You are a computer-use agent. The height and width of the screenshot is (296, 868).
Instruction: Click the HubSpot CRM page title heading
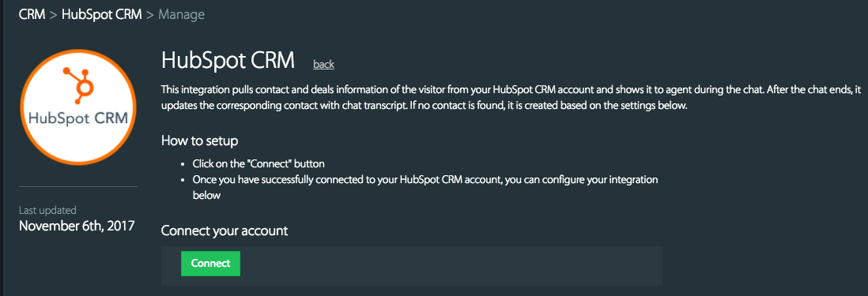228,61
